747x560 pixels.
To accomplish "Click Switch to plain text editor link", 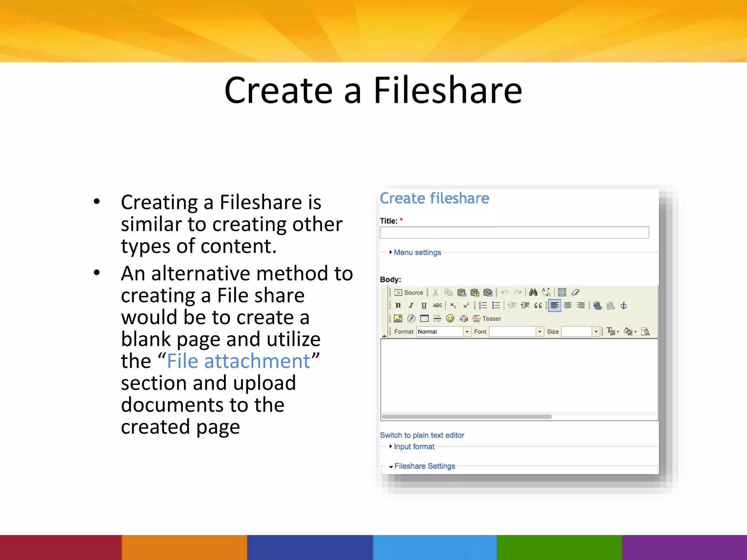I will click(422, 435).
